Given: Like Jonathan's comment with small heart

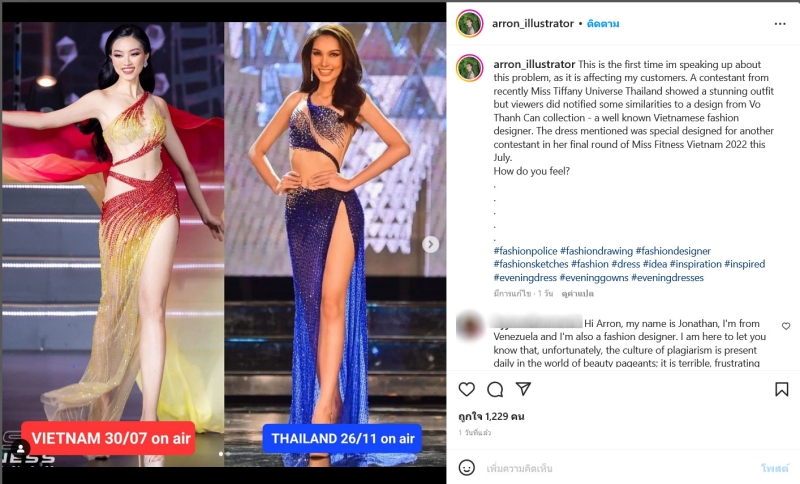Looking at the screenshot, I should click(x=786, y=326).
